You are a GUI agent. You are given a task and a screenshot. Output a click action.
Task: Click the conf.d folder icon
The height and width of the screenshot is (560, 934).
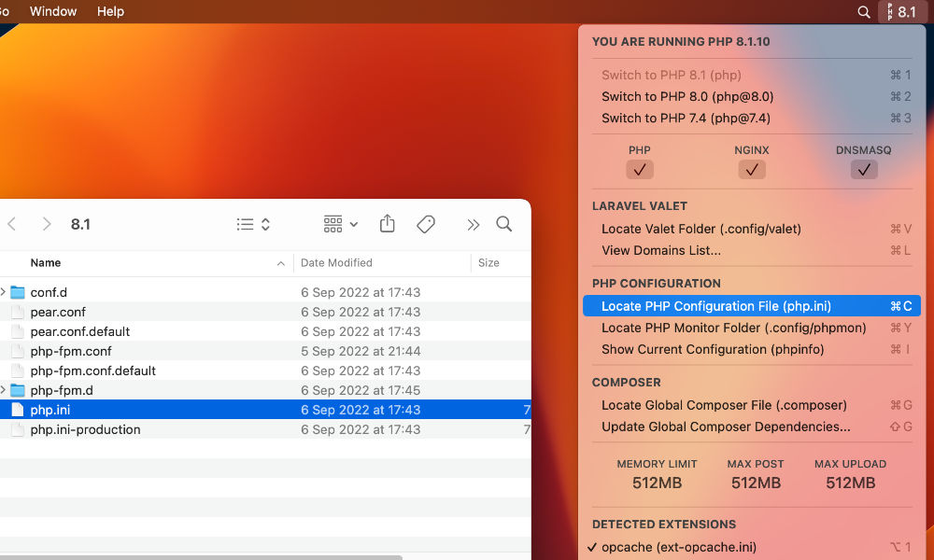(x=18, y=292)
